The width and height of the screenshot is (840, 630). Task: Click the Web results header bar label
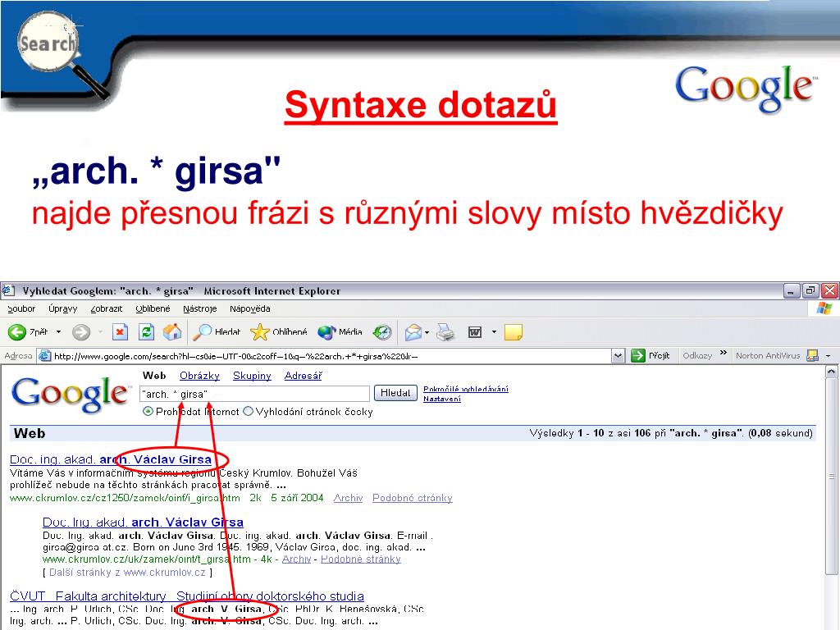[30, 433]
